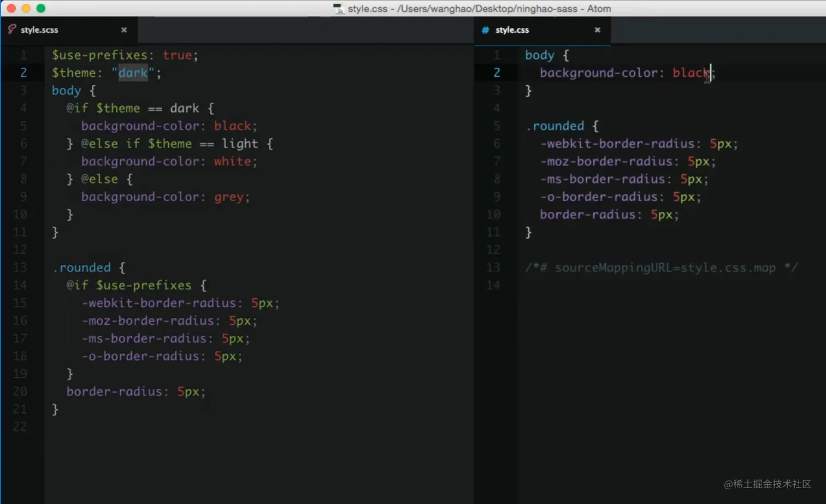Click the ".rounded {" line in style.scss
This screenshot has width=826, height=504.
click(89, 268)
